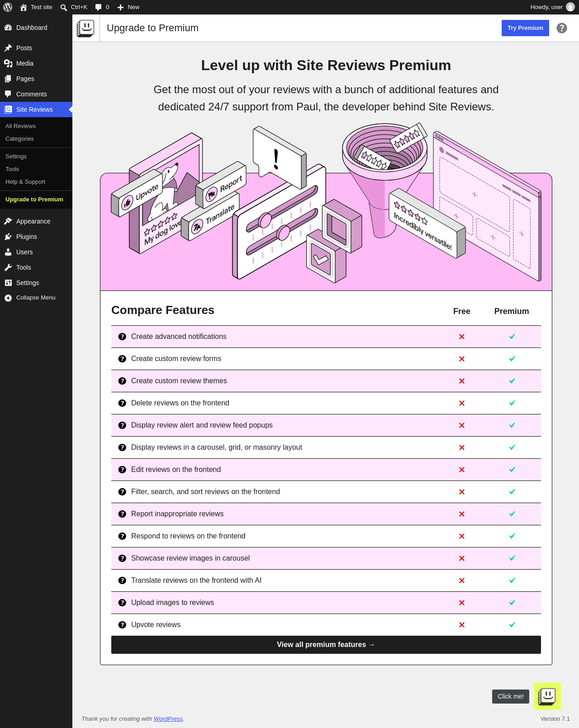
Task: Open the help question mark icon in header
Action: 562,28
